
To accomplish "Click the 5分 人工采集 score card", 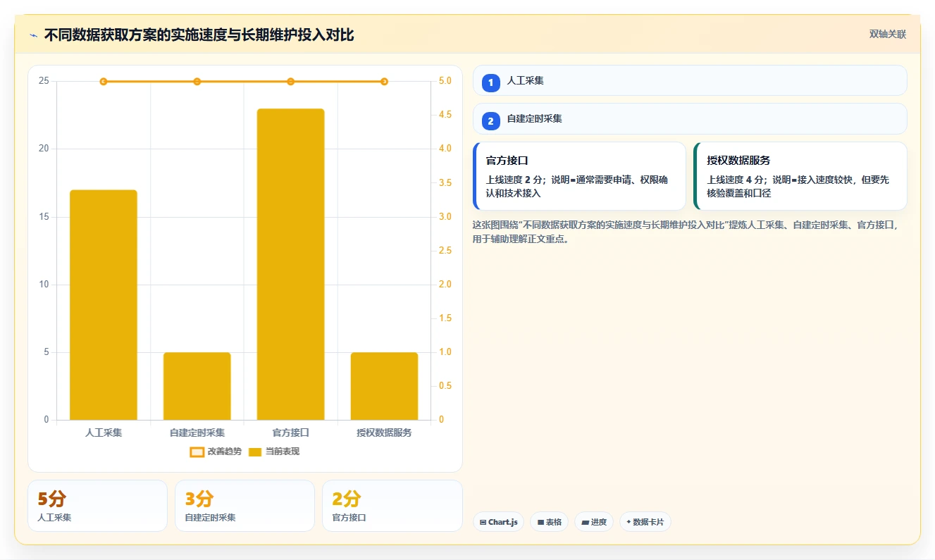I will (x=97, y=506).
